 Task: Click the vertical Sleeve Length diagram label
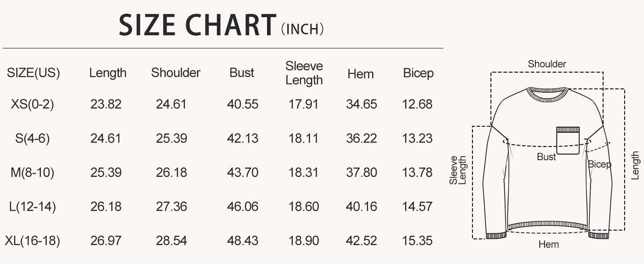coord(458,170)
